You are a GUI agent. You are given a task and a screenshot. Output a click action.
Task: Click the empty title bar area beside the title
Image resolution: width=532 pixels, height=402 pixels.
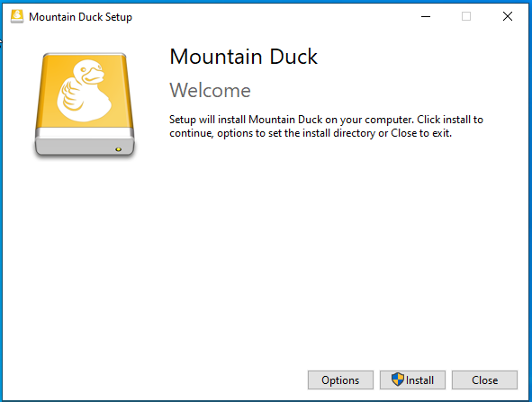tap(272, 16)
